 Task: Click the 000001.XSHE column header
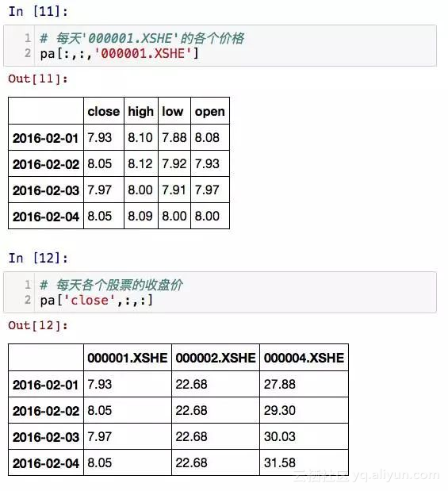tap(128, 358)
